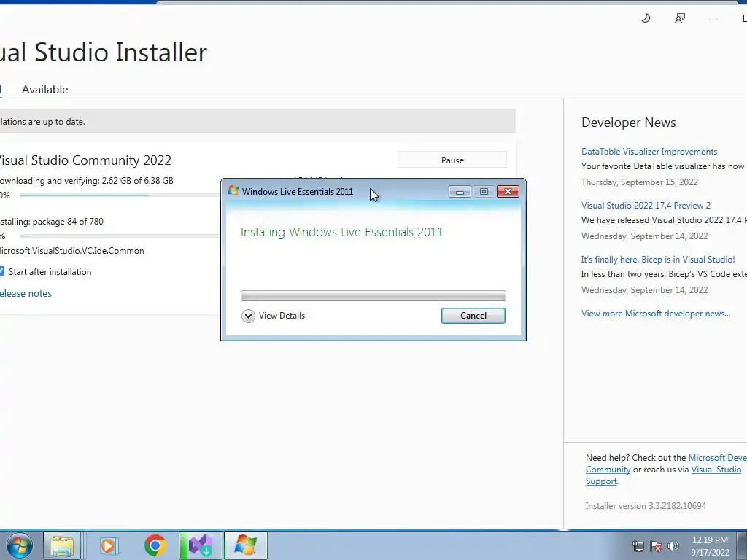Toggle dark theme moon icon in Visual Studio Installer
Viewport: 747px width, 560px height.
point(646,18)
